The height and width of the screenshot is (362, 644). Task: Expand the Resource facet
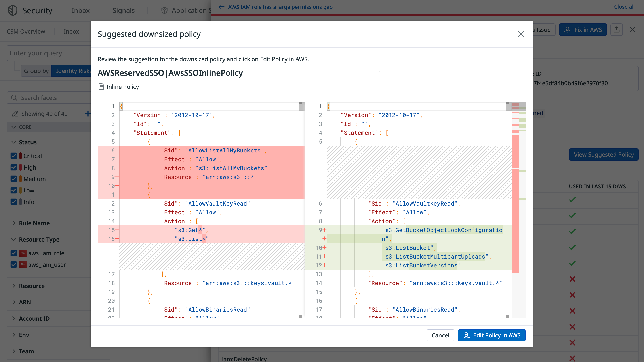click(14, 286)
